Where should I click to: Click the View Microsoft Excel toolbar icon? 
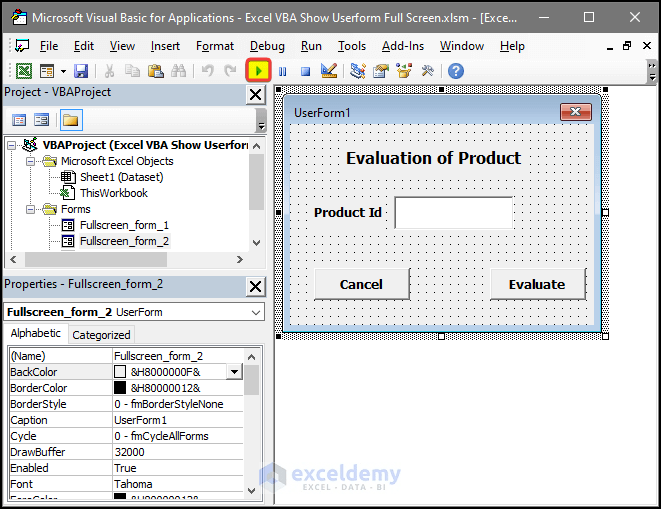[24, 71]
